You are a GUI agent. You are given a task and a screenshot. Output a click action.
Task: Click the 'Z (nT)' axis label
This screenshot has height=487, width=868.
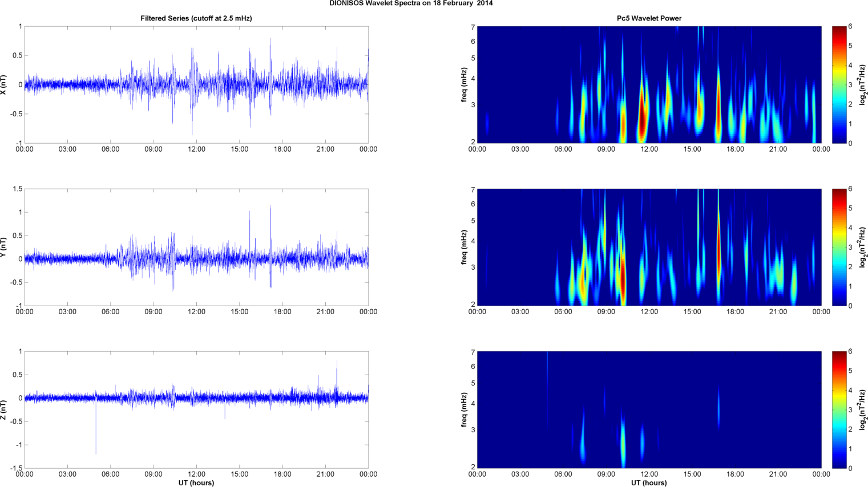pyautogui.click(x=3, y=410)
